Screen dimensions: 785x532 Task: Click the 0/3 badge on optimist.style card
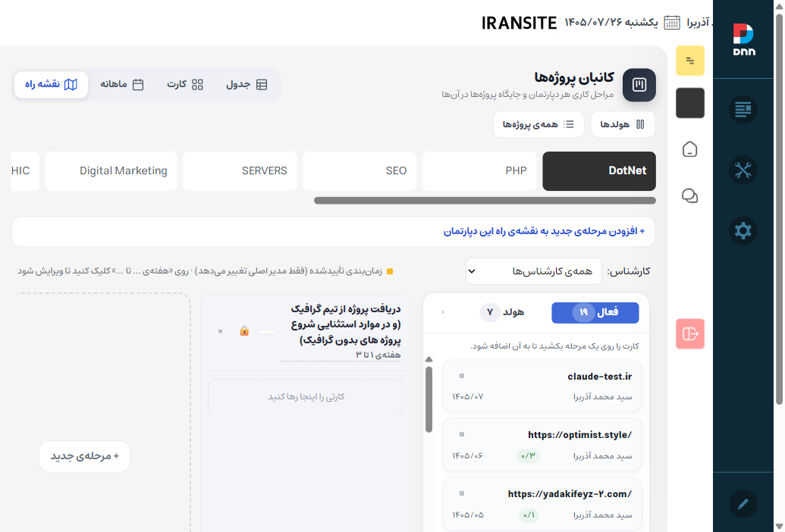click(528, 455)
